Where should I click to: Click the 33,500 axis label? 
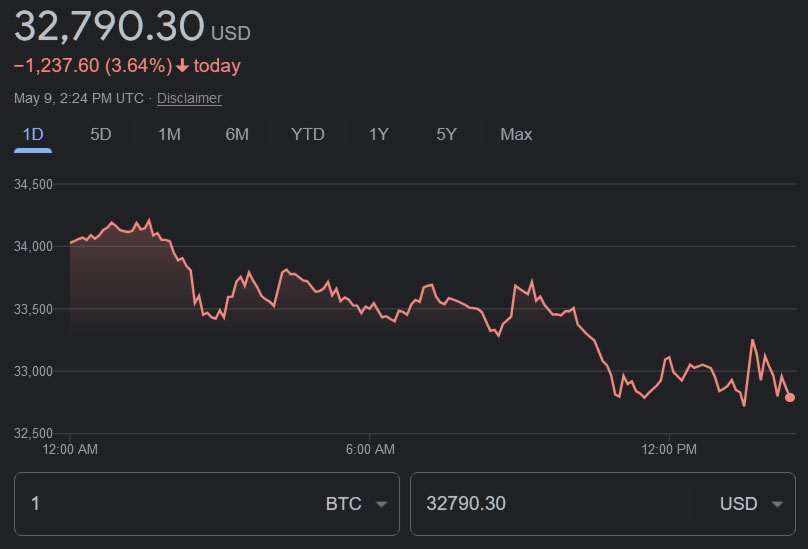[33, 309]
